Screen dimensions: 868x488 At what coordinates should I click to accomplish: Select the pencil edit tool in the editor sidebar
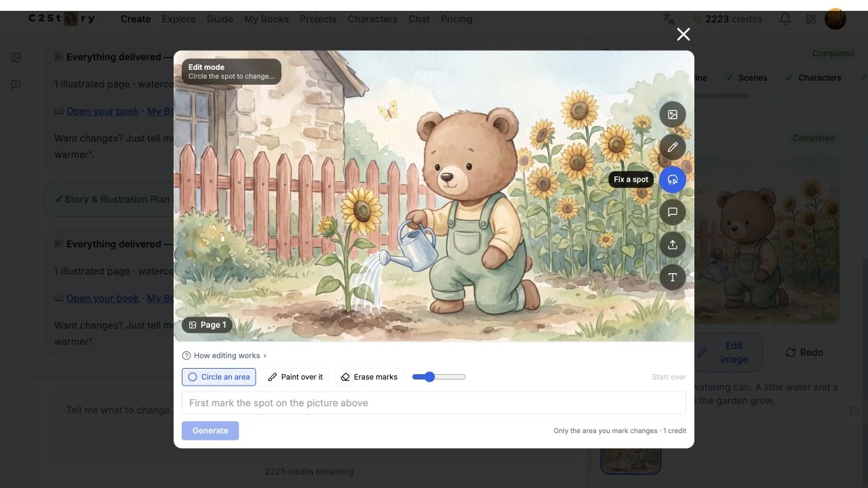coord(673,147)
